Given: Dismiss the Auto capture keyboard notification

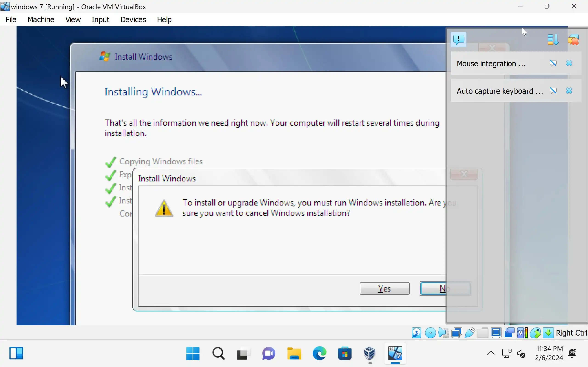Looking at the screenshot, I should (569, 91).
